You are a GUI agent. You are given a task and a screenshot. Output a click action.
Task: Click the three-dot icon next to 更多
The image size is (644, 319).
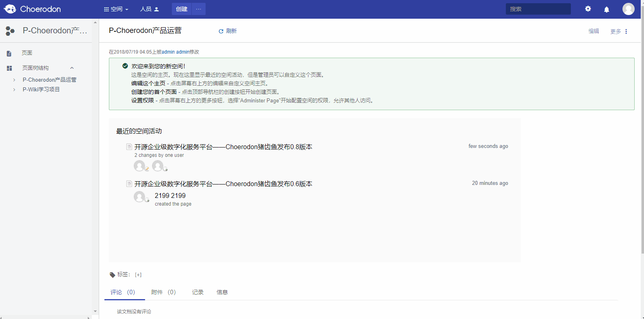(626, 31)
